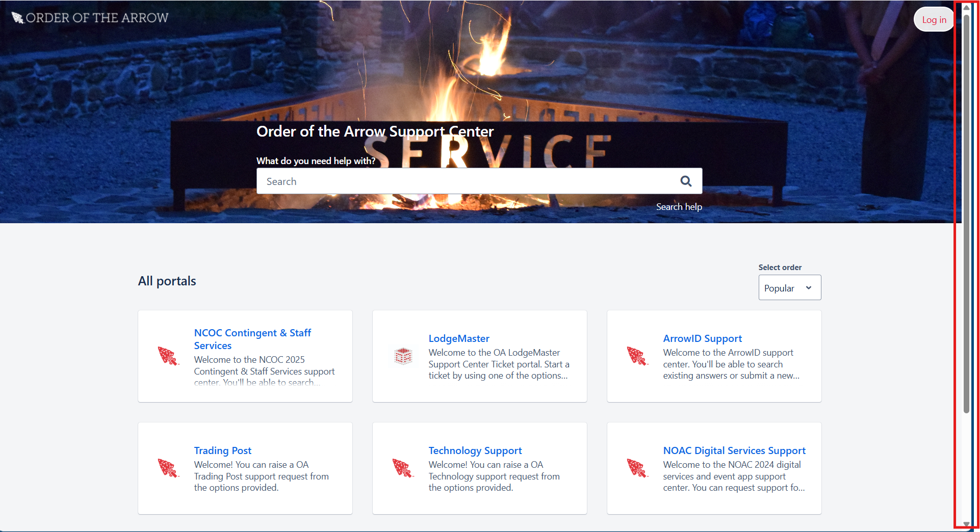Open NCOC Contingent & Staff Services portal

252,339
